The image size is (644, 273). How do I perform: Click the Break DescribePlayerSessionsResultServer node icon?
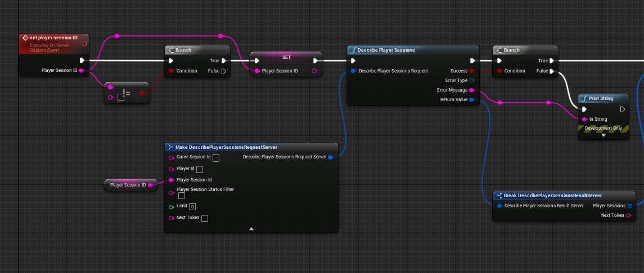(x=499, y=195)
